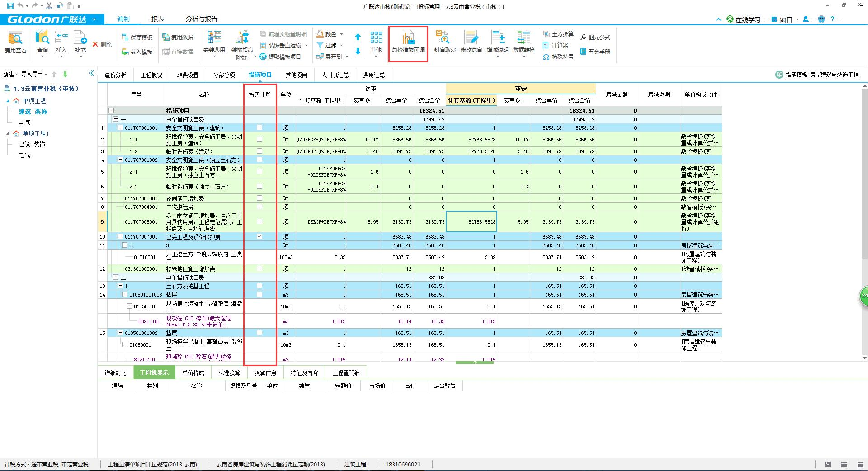Click the 审定 计算基数 cell in row 9
The width and height of the screenshot is (868, 471).
471,222
